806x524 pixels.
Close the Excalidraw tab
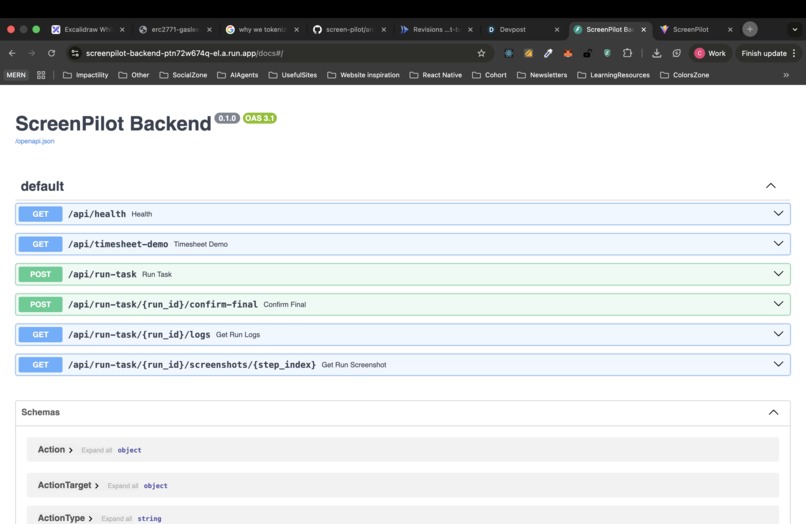click(x=122, y=29)
